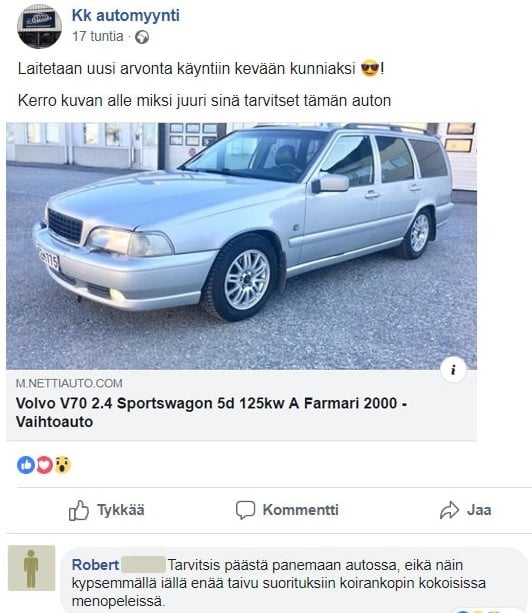The height and width of the screenshot is (613, 532).
Task: Open the M.NETTIAUTO.COM source link
Action: (x=69, y=383)
